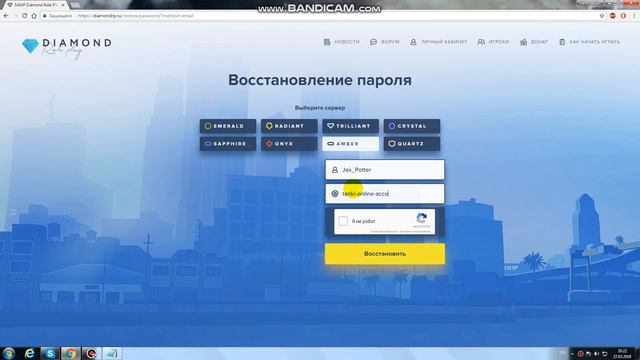Open the Новости news link
The width and height of the screenshot is (640, 360).
(342, 42)
